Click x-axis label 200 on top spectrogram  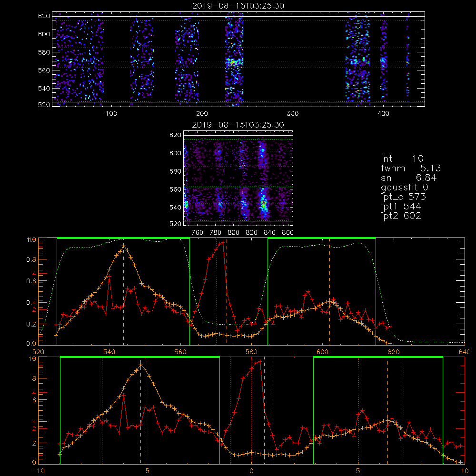pyautogui.click(x=202, y=114)
